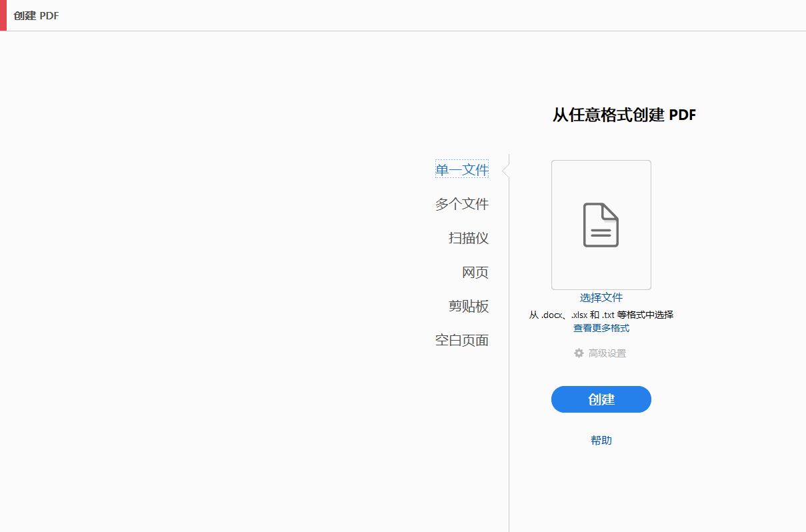Image resolution: width=806 pixels, height=532 pixels.
Task: Open 帮助 for help documentation
Action: (x=601, y=440)
